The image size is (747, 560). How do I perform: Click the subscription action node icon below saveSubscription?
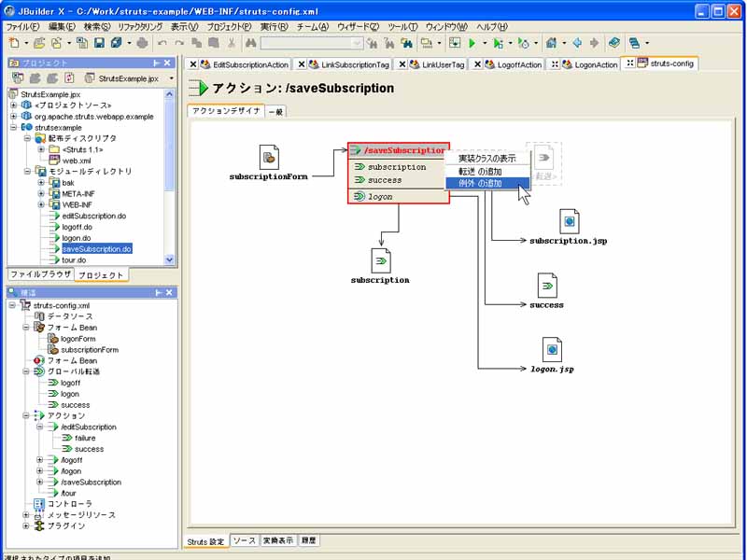coord(381,260)
